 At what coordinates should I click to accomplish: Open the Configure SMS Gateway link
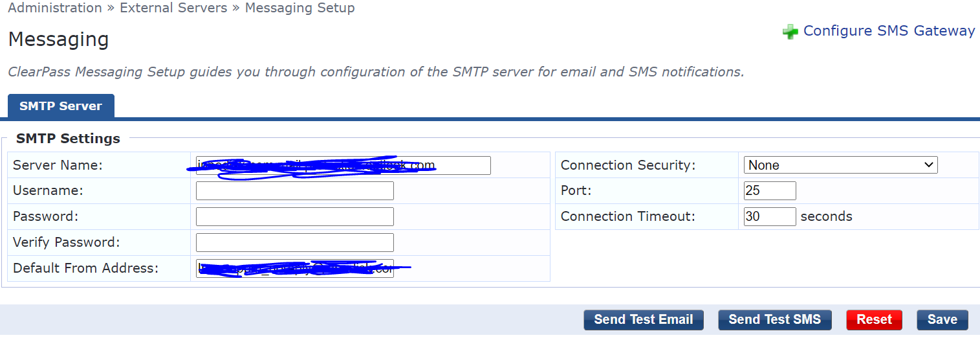[x=889, y=31]
